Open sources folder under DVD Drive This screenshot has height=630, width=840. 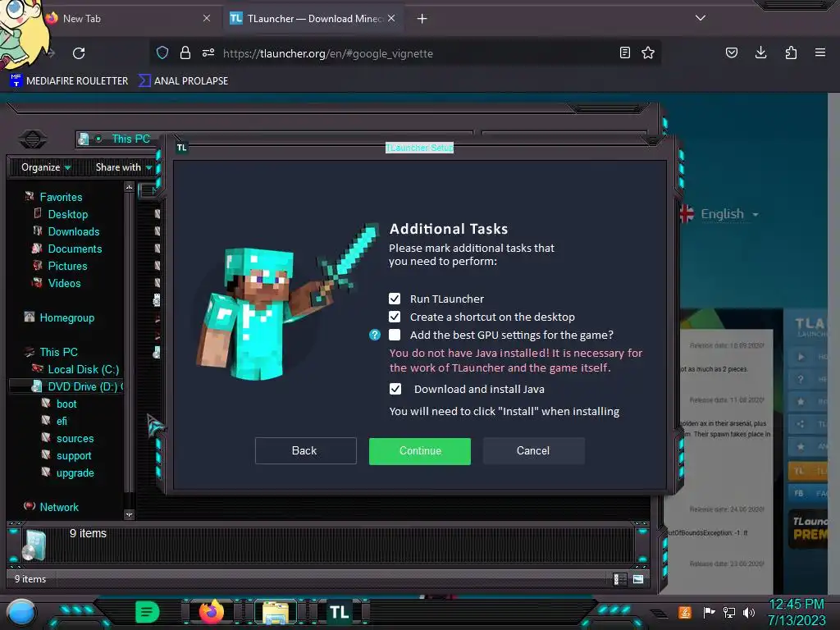coord(75,438)
